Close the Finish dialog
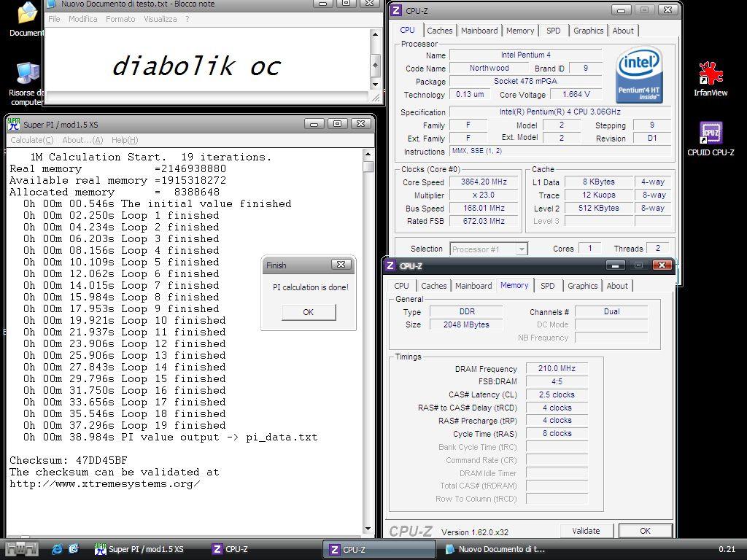The height and width of the screenshot is (560, 747). 341,264
